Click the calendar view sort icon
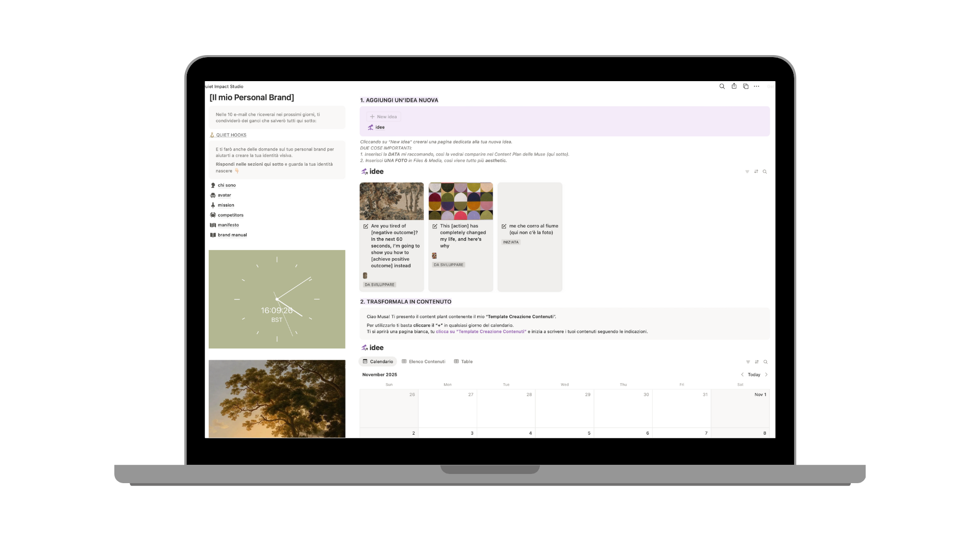The image size is (980, 551). [x=757, y=362]
